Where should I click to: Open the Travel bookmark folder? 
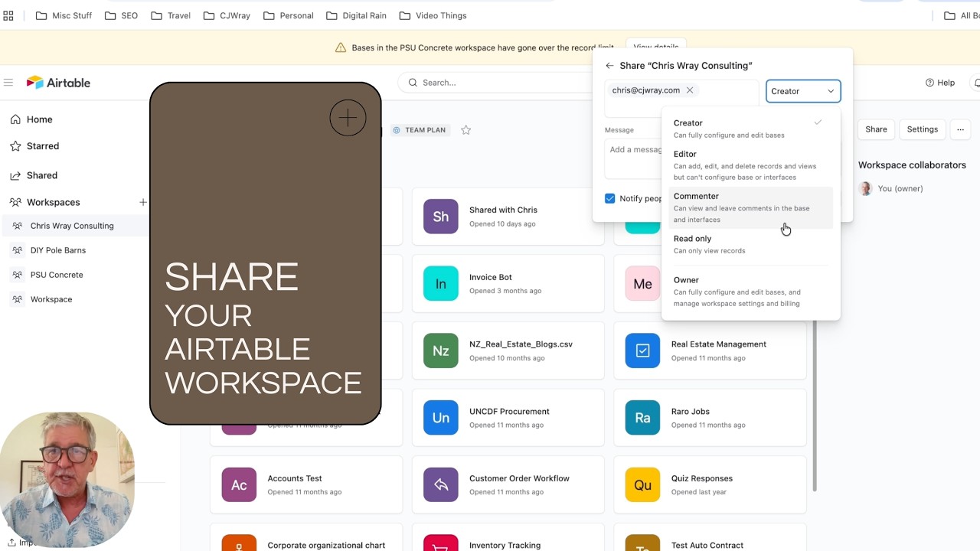pos(171,15)
